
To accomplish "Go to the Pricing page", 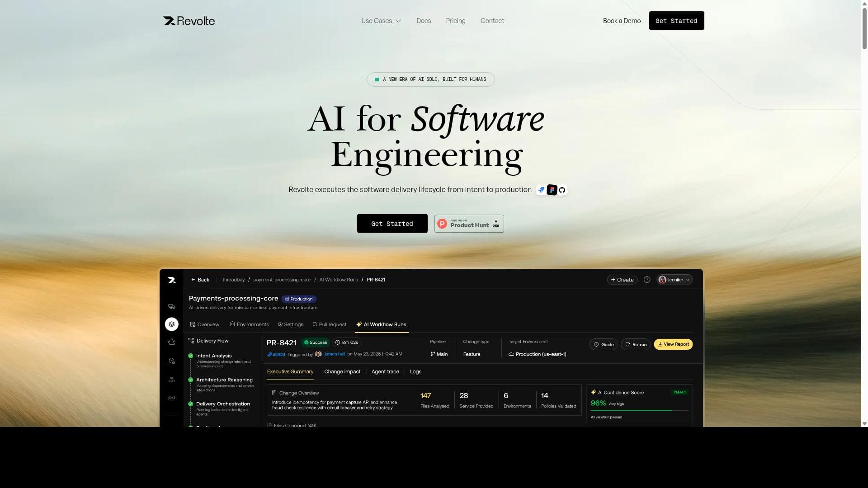I will click(456, 21).
